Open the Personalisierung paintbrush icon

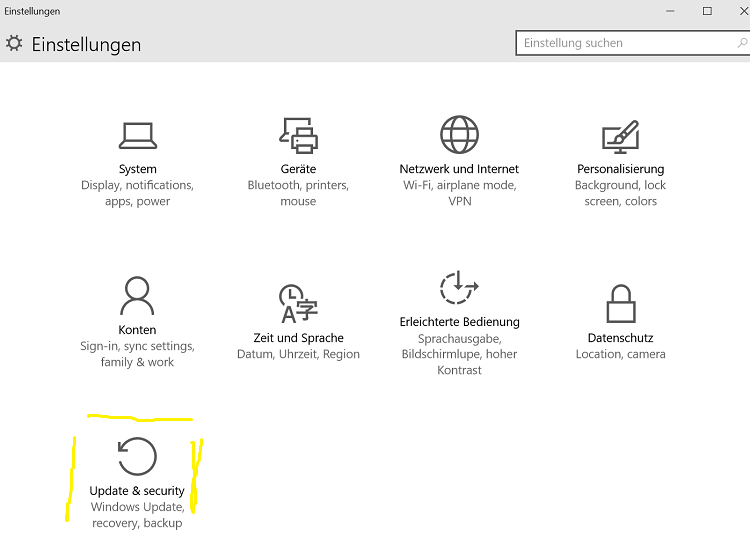[620, 137]
